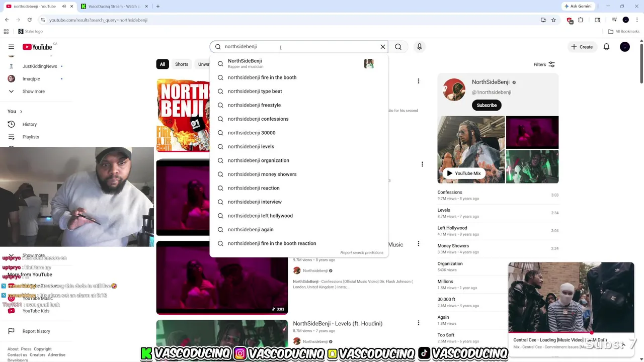Open the Ask Gemini button in Chrome
This screenshot has height=362, width=644.
coord(578,6)
